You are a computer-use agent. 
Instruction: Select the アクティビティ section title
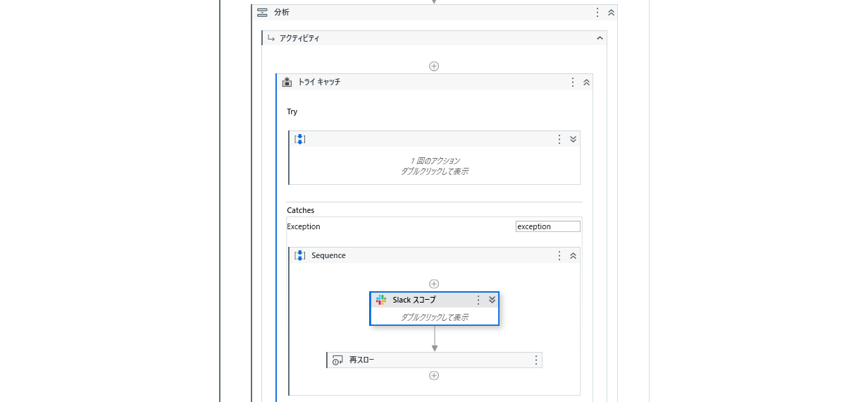point(299,38)
